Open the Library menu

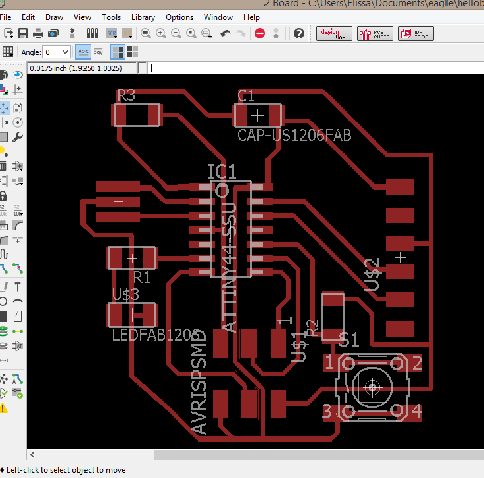coord(143,17)
